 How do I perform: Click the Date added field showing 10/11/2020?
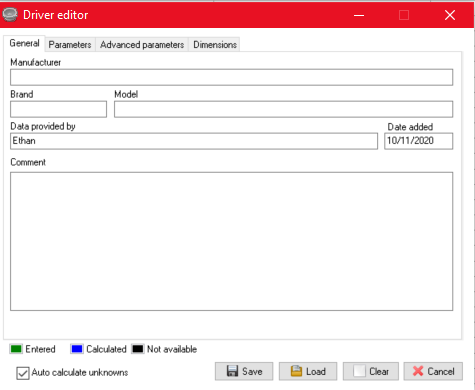(418, 141)
